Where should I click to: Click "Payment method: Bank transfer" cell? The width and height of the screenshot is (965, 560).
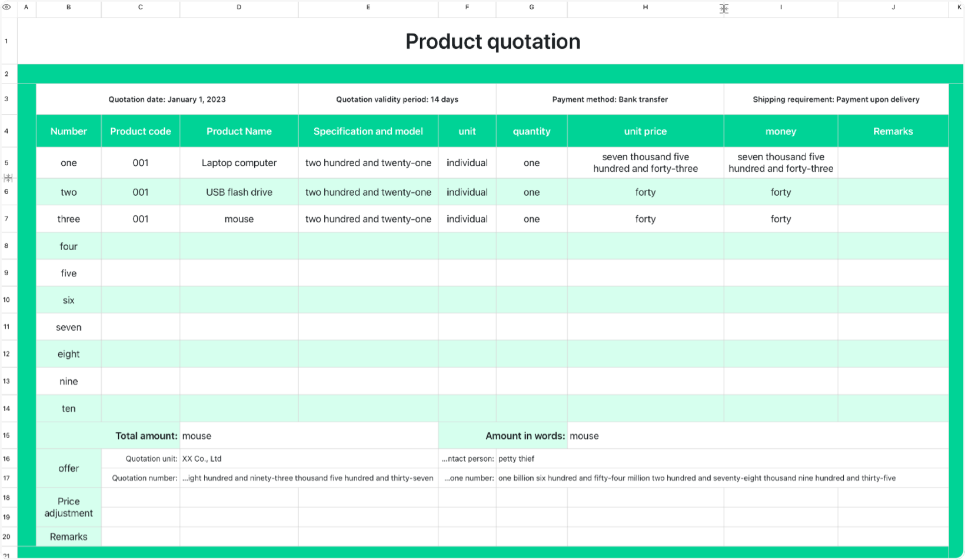(x=610, y=99)
